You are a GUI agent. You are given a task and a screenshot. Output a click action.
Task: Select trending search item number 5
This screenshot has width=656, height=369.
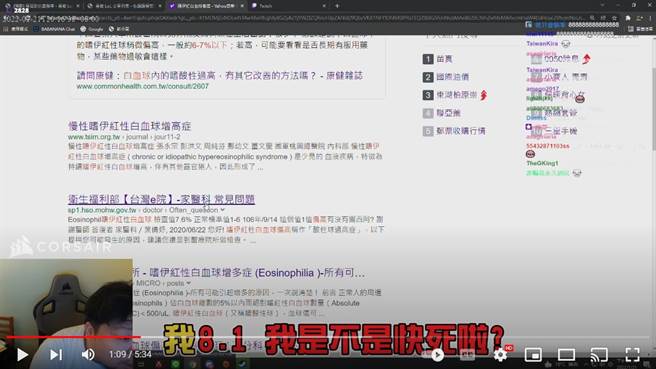coord(454,131)
